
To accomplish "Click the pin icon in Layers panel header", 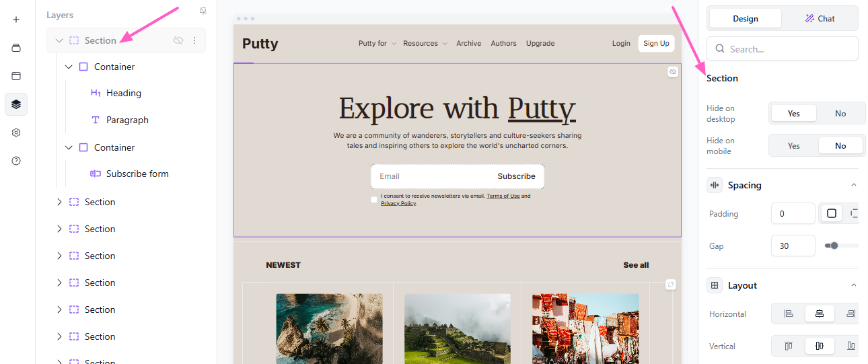I will [203, 11].
